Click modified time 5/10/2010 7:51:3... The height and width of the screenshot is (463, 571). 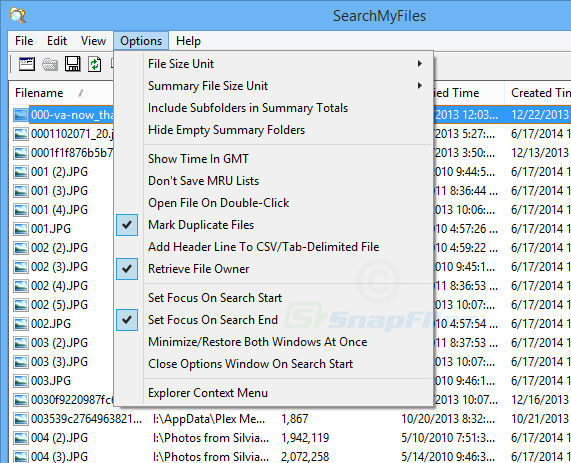448,438
